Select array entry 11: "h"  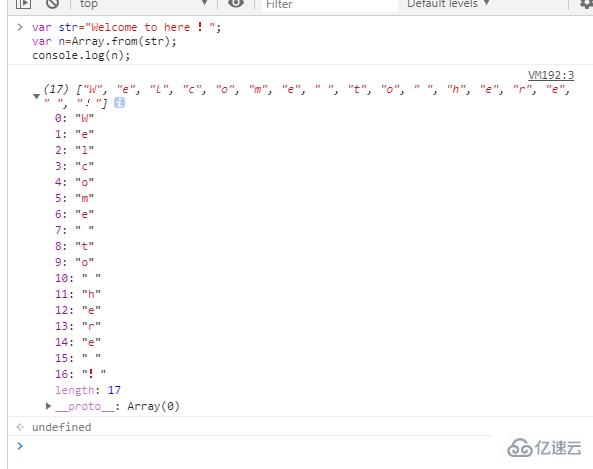tap(78, 294)
